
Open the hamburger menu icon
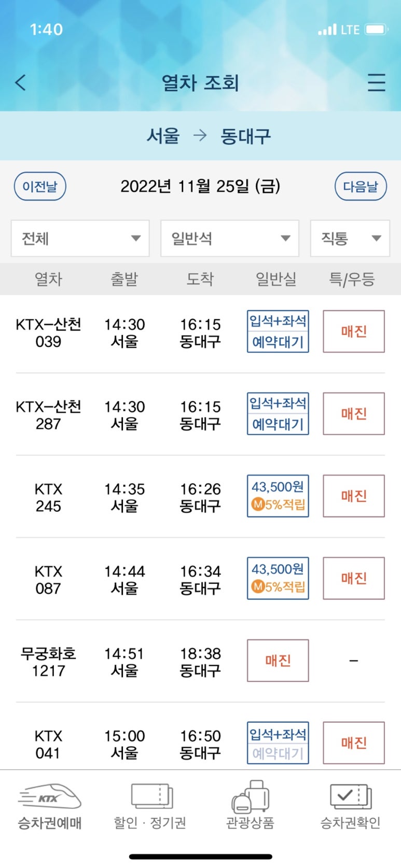(x=377, y=82)
